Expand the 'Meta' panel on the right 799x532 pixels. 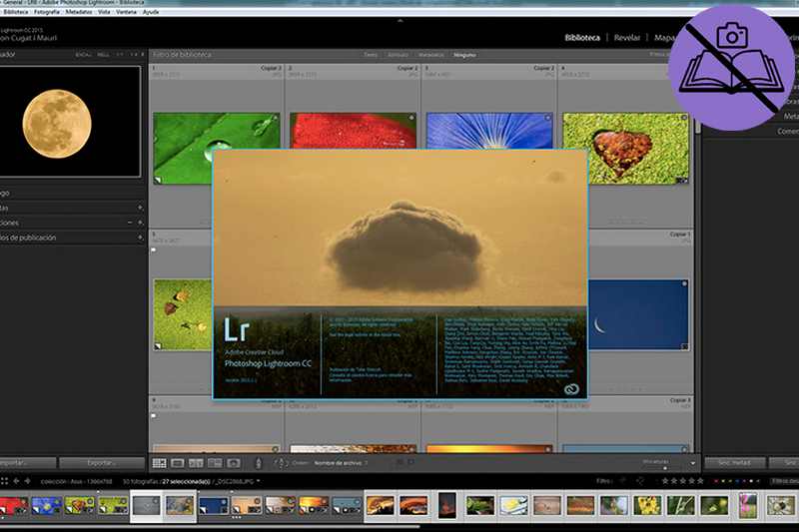[791, 116]
